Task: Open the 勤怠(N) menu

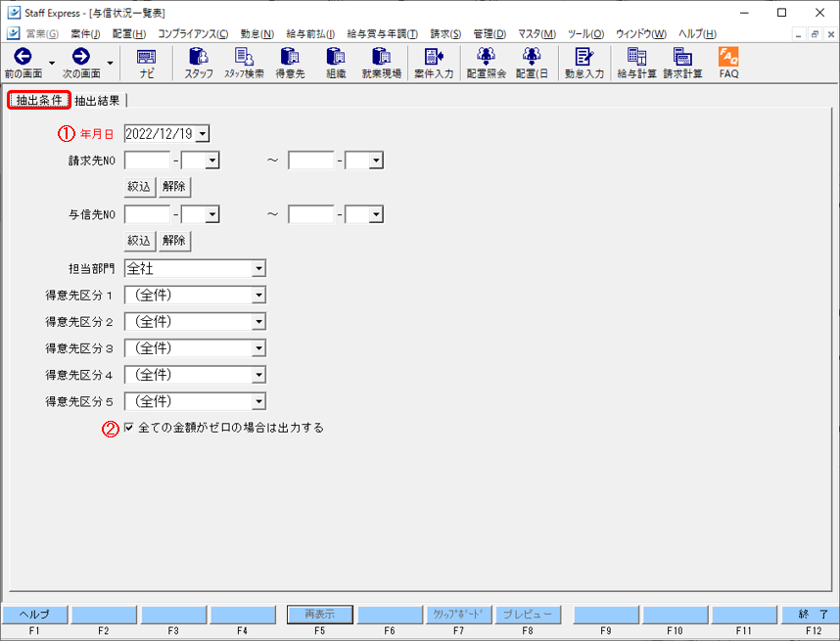Action: (257, 34)
